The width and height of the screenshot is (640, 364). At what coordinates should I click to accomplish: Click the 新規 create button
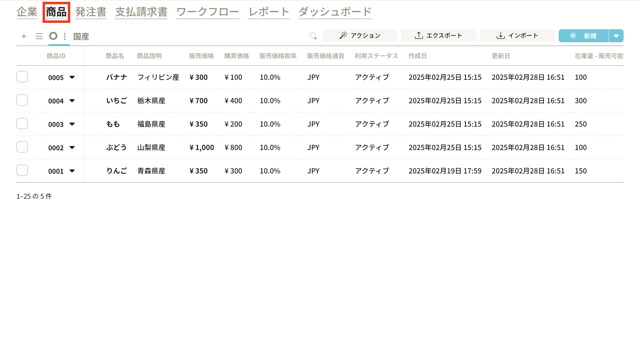pyautogui.click(x=584, y=36)
